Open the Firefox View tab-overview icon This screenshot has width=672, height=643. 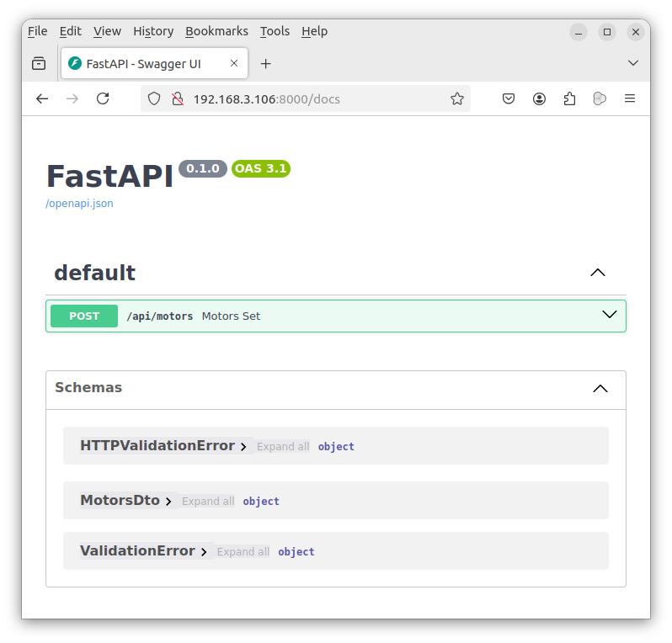39,63
